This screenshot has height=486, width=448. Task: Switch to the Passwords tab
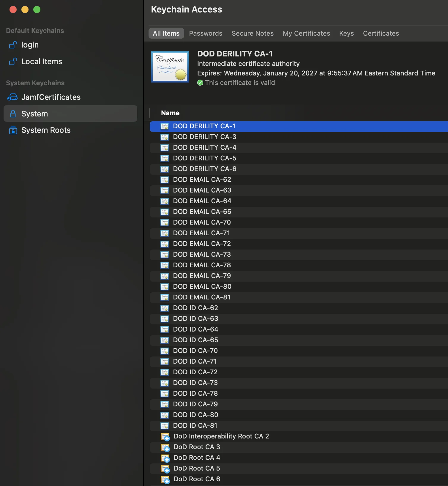pos(206,33)
